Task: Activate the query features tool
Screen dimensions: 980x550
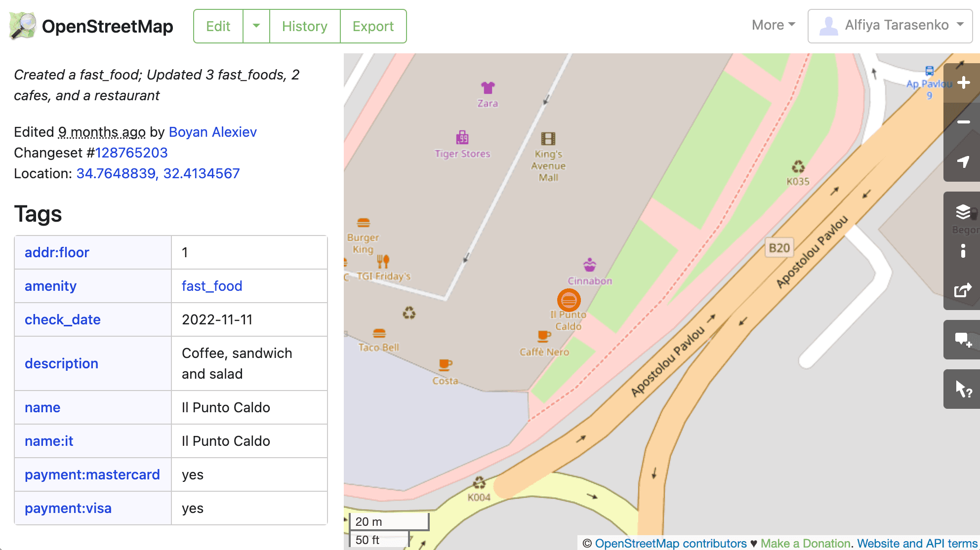Action: (963, 389)
